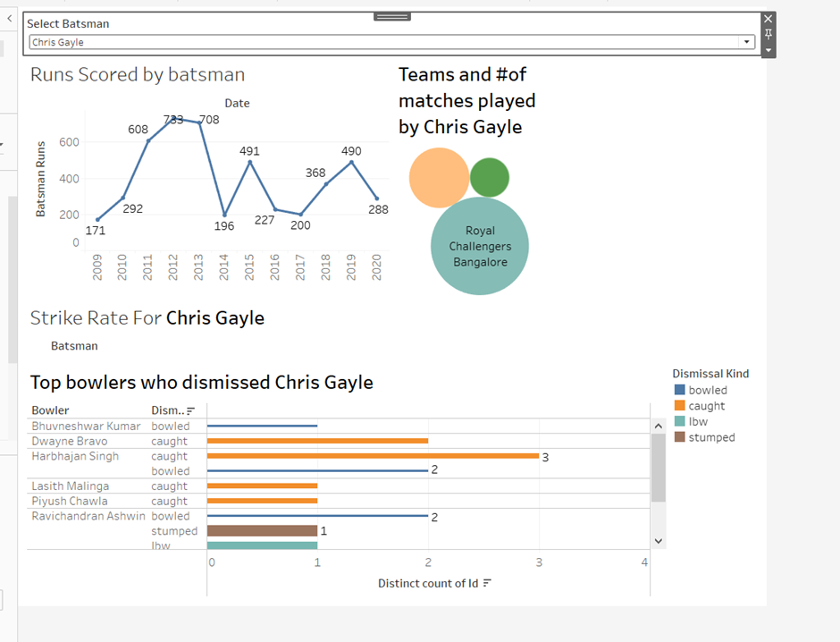This screenshot has width=840, height=642.
Task: Select the Royal Challengers Bangalore bubble
Action: tap(480, 245)
